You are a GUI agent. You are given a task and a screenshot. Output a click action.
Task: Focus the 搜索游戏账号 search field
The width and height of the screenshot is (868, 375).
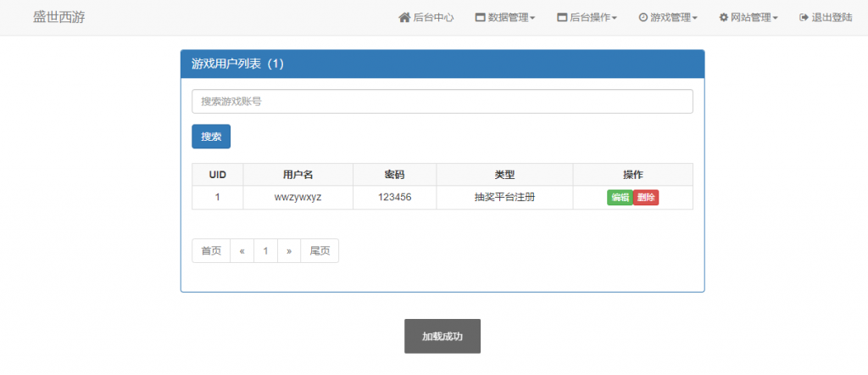click(x=442, y=101)
